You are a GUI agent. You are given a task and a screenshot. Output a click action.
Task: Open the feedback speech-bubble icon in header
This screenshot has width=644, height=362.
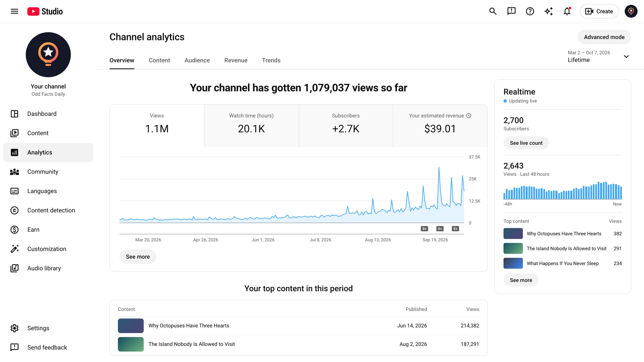511,11
